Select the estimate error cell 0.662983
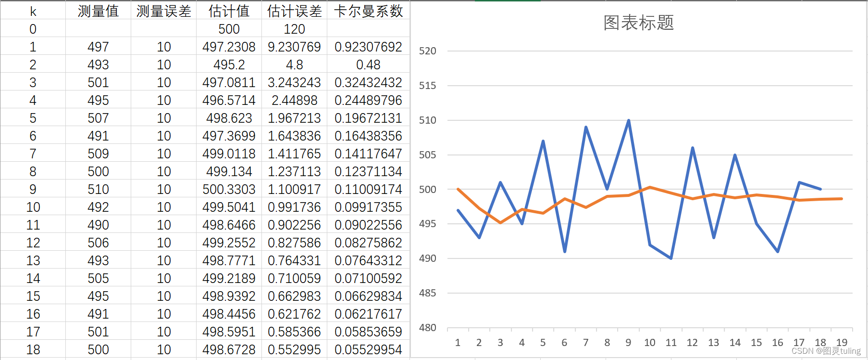The height and width of the screenshot is (360, 868). tap(294, 296)
